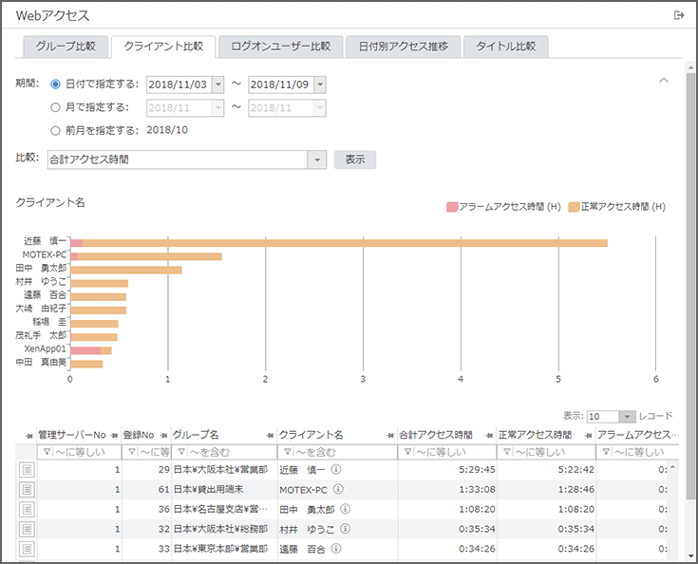Collapse the filter conditions panel chevron
698x564 pixels.
pos(664,81)
